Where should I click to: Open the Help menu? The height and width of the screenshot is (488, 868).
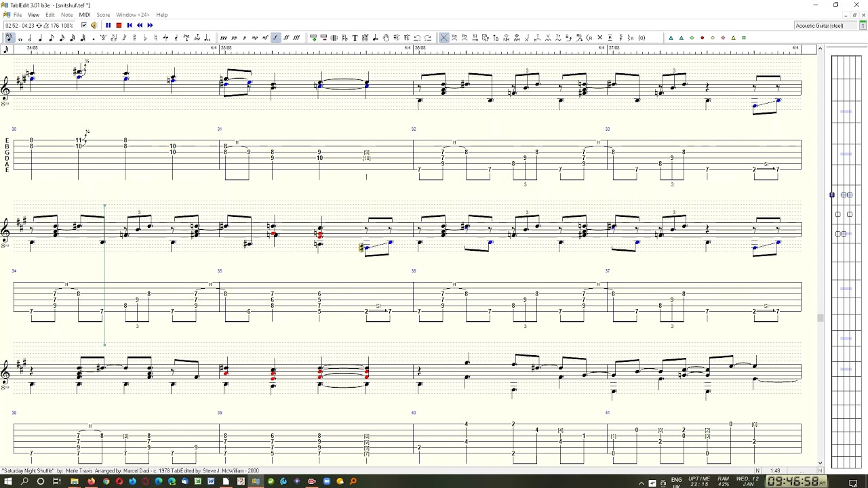[x=162, y=15]
